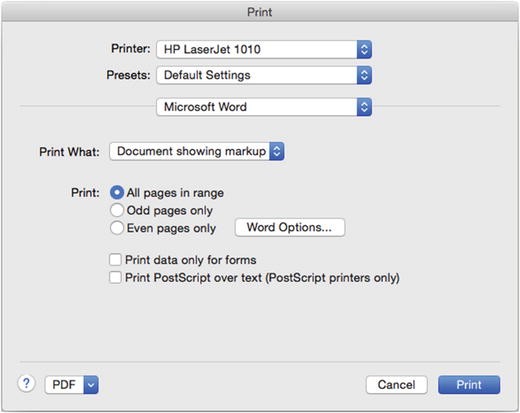The height and width of the screenshot is (413, 520).
Task: Click the Printer selector stepper arrows
Action: (364, 49)
